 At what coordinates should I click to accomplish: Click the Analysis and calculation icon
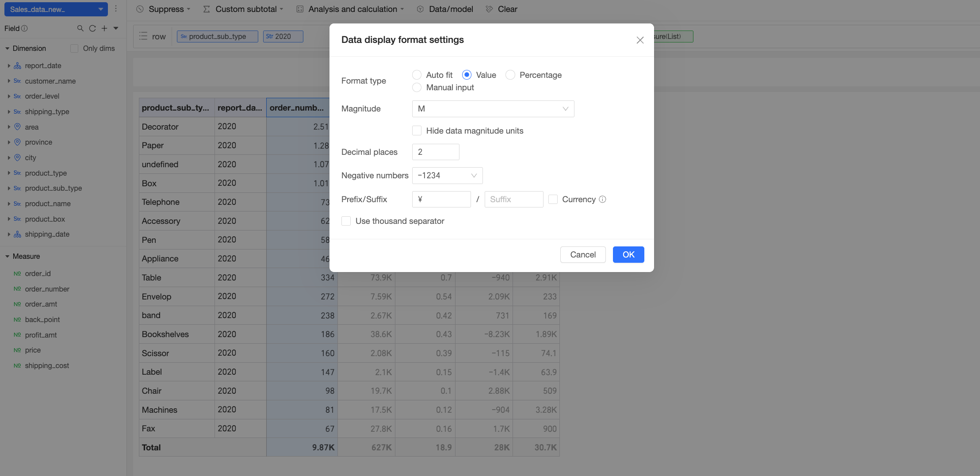(x=300, y=9)
